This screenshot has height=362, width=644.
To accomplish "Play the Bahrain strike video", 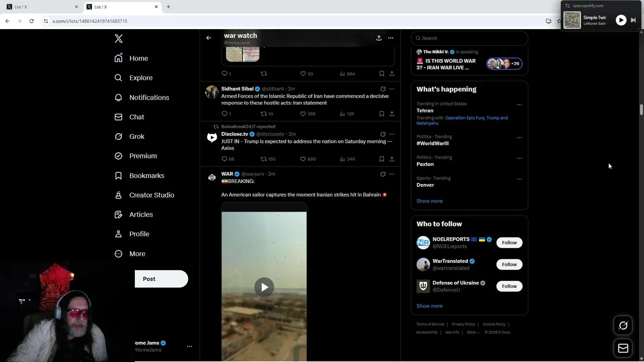I will click(264, 287).
